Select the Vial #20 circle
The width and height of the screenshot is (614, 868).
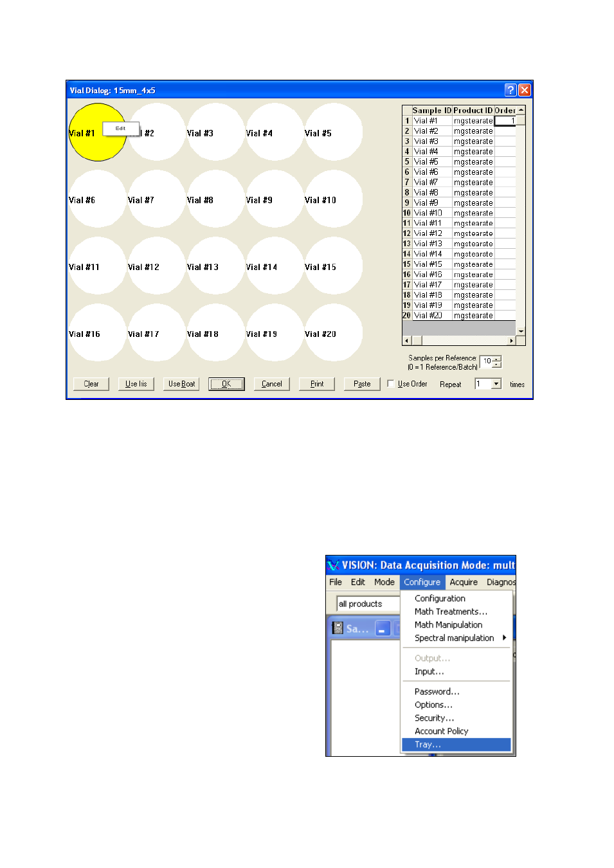tap(334, 332)
